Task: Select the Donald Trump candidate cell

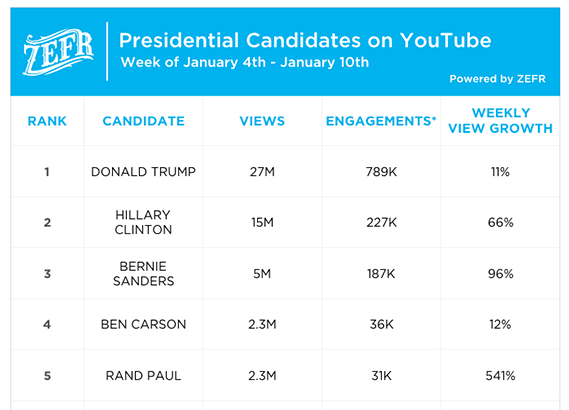Action: (143, 172)
